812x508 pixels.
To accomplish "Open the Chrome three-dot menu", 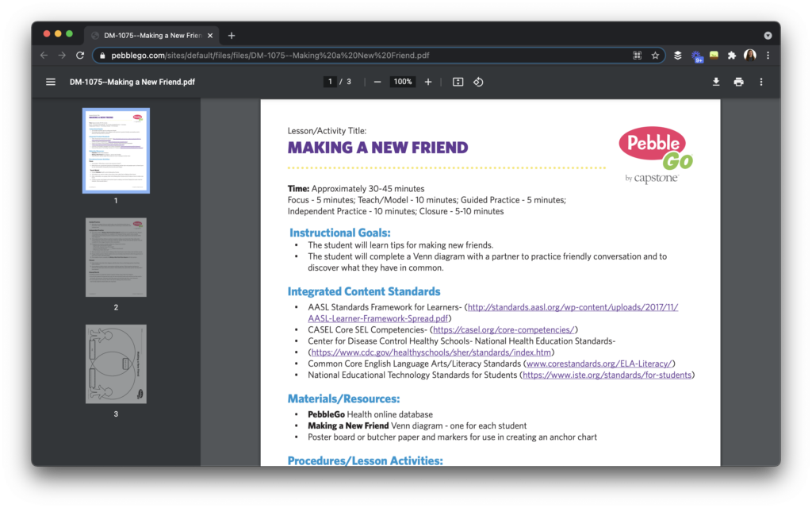I will (768, 56).
